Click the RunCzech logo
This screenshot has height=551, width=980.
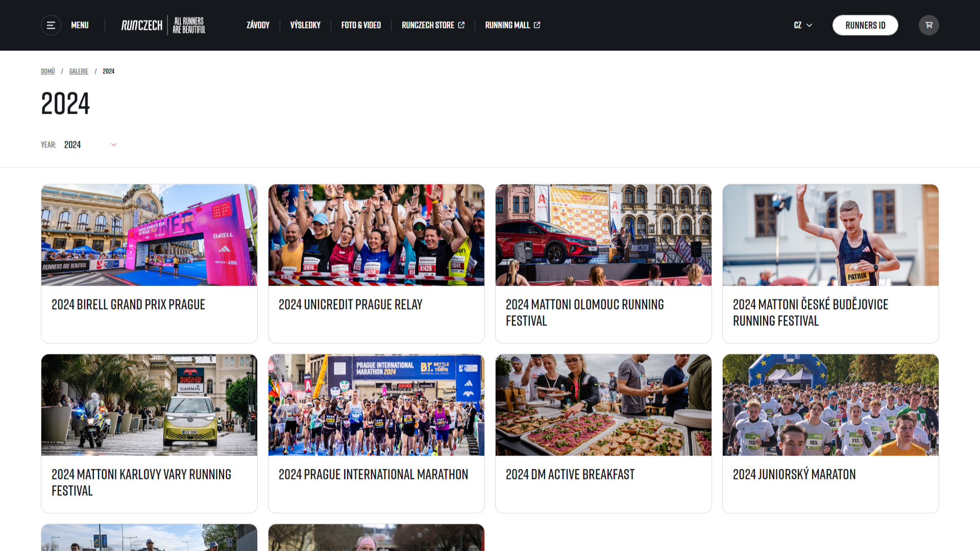click(142, 25)
